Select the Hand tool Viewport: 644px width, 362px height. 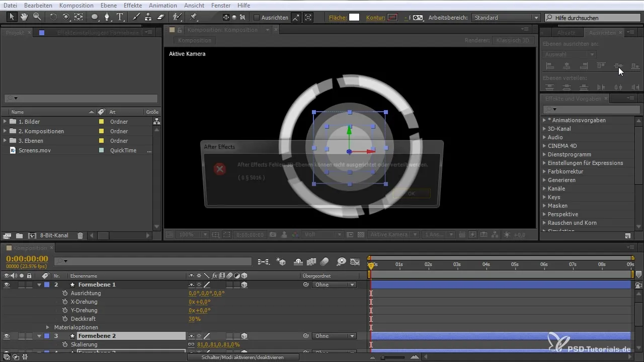pos(25,17)
